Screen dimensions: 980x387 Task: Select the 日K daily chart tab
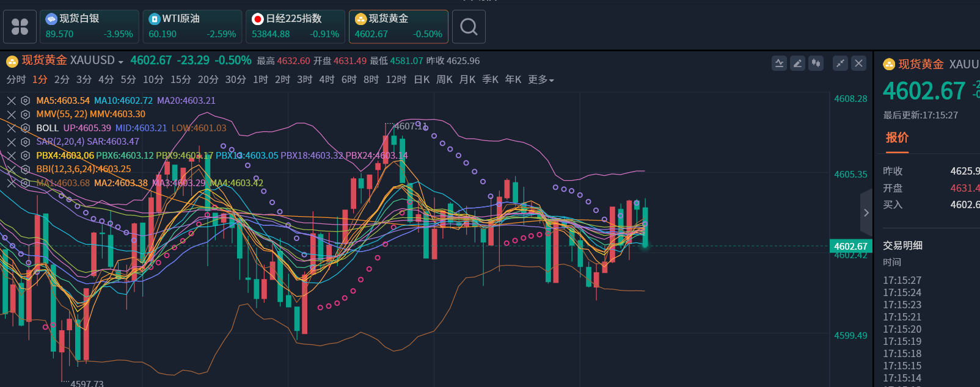click(x=422, y=80)
